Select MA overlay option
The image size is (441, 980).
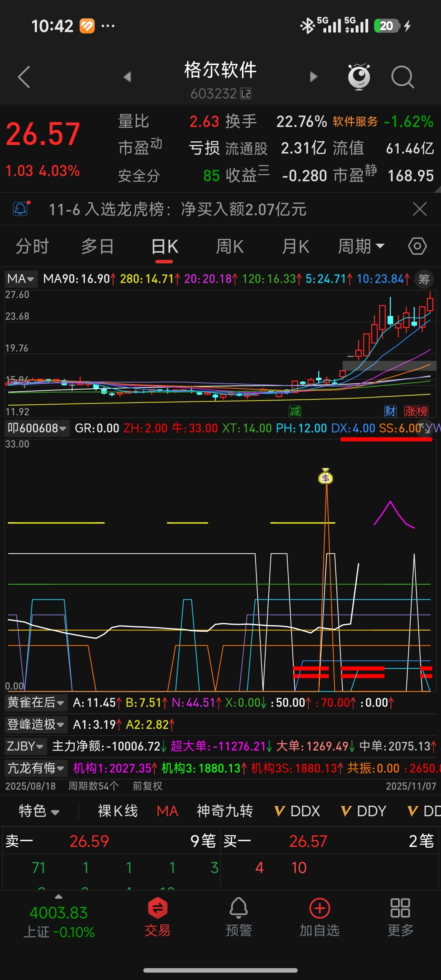click(x=167, y=811)
